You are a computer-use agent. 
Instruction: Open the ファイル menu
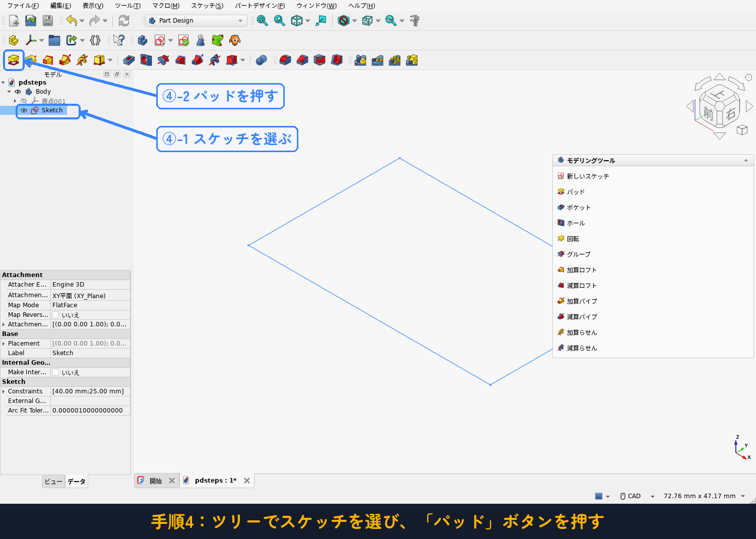tap(23, 6)
